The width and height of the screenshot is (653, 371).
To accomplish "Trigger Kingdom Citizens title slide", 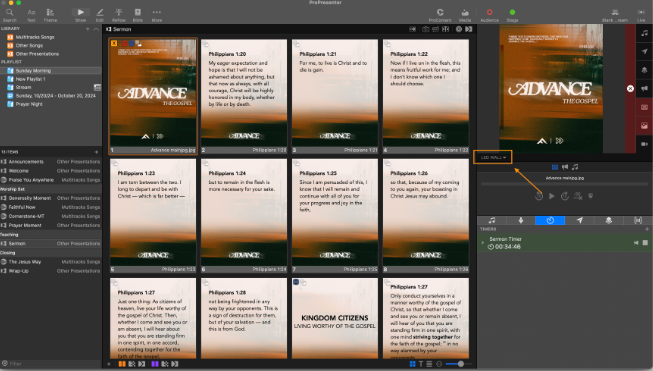I will 335,319.
